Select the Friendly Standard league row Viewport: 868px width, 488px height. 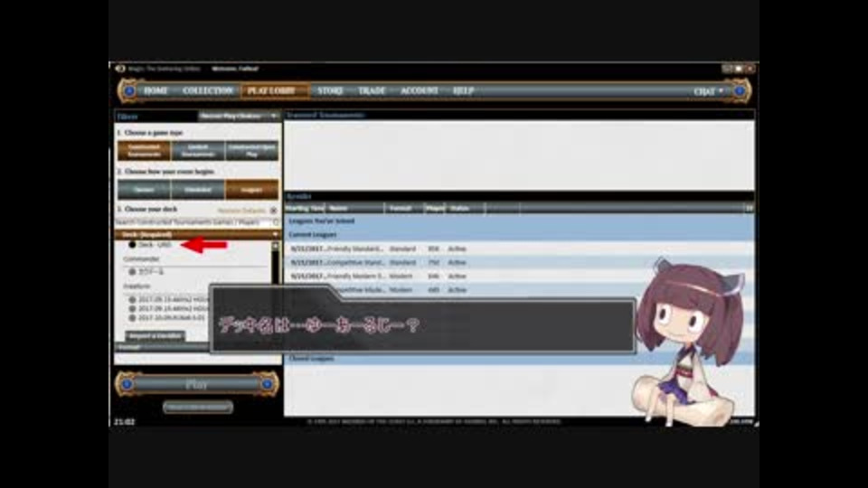[519, 249]
